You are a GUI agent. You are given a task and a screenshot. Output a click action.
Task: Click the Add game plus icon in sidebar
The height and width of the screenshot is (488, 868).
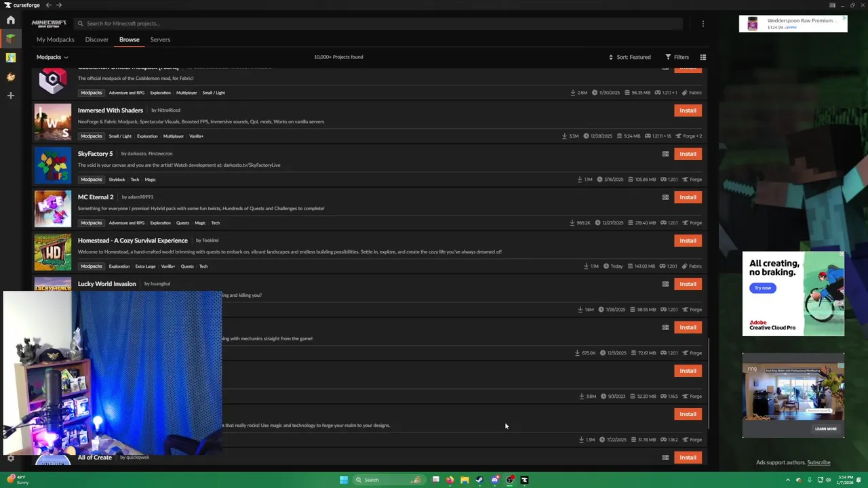pyautogui.click(x=11, y=96)
